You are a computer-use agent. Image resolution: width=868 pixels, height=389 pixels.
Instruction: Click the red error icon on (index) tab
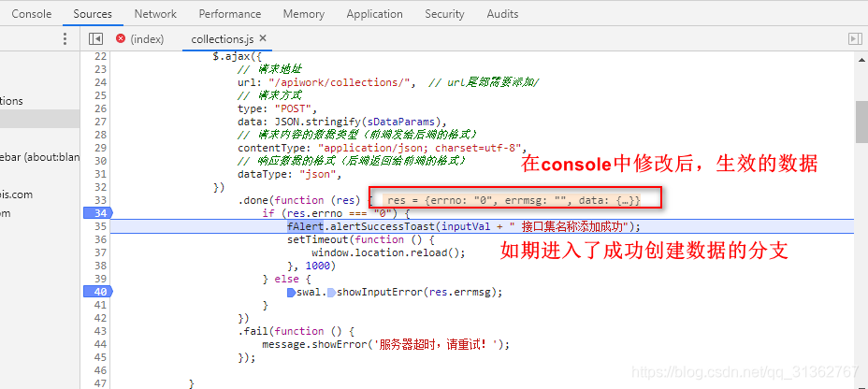tap(121, 38)
